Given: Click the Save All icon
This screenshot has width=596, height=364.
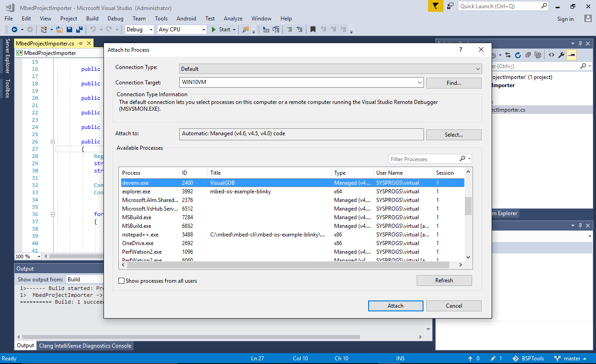Looking at the screenshot, I should (x=79, y=30).
